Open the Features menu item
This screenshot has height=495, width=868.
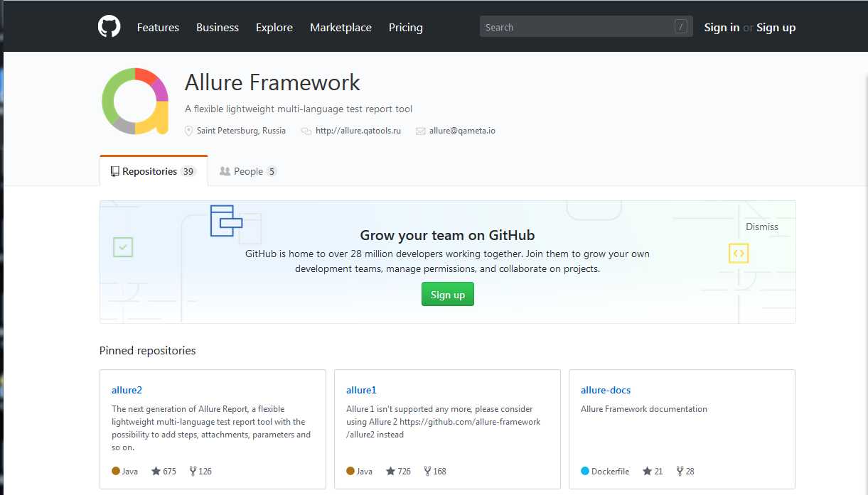158,27
